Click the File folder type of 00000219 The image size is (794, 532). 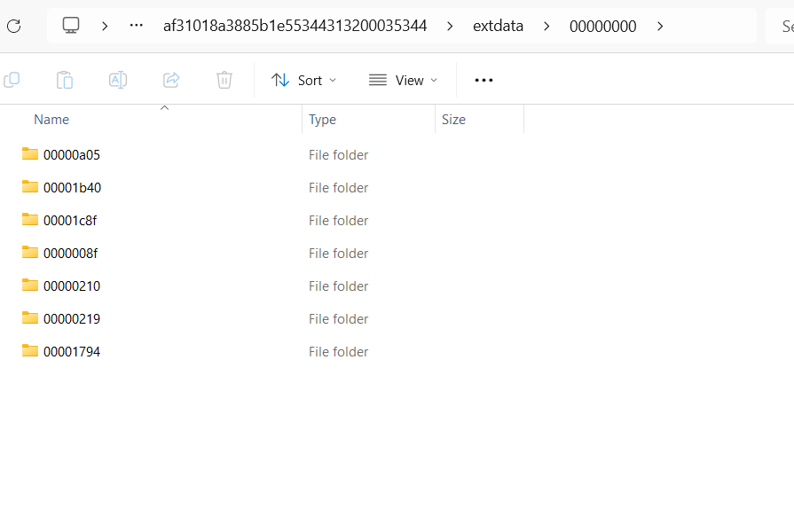pyautogui.click(x=338, y=319)
